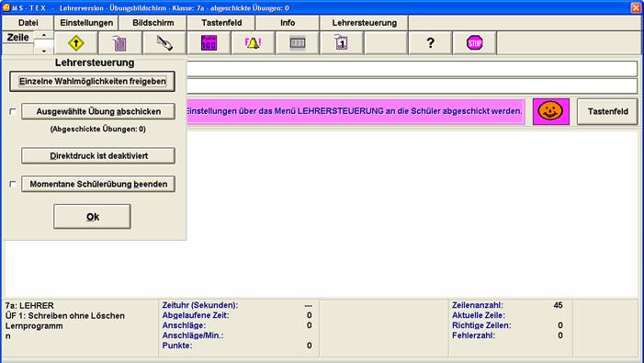Confirm the Lehrersteuerung panel with Ok
This screenshot has width=644, height=363.
coord(93,216)
